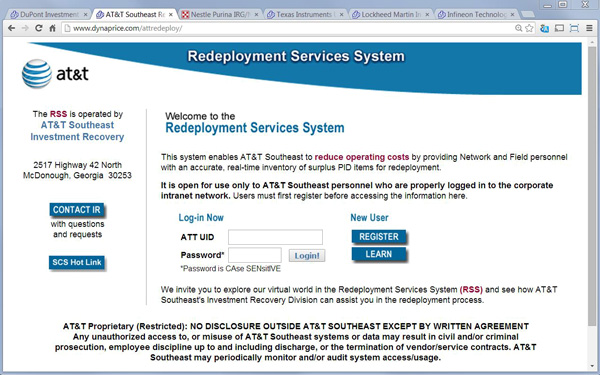
Task: Click 'McDonough, Georgia 30253' text
Action: tap(77, 175)
